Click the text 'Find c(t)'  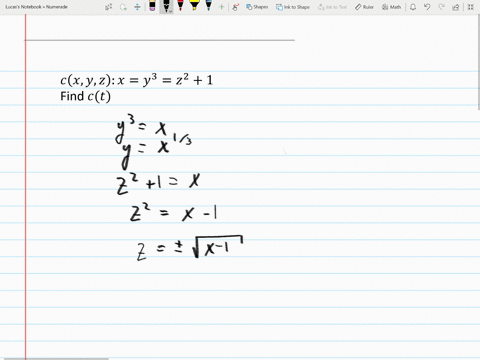pyautogui.click(x=85, y=96)
